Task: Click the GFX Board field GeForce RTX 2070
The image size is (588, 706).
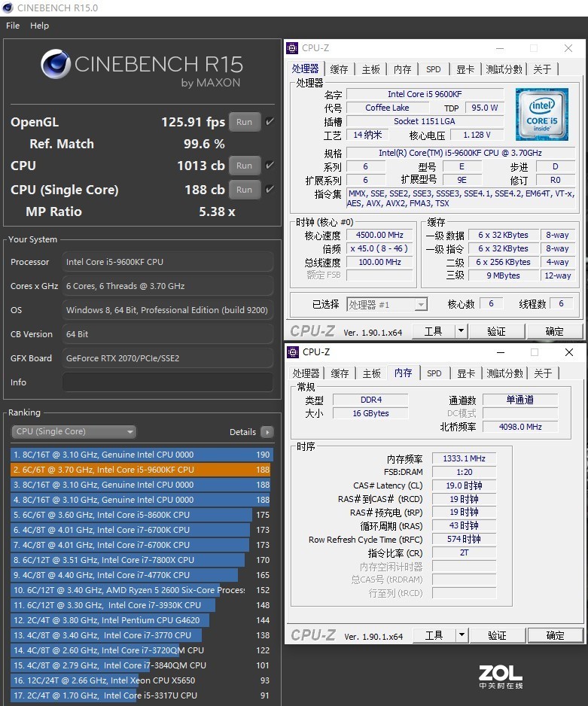Action: [167, 358]
